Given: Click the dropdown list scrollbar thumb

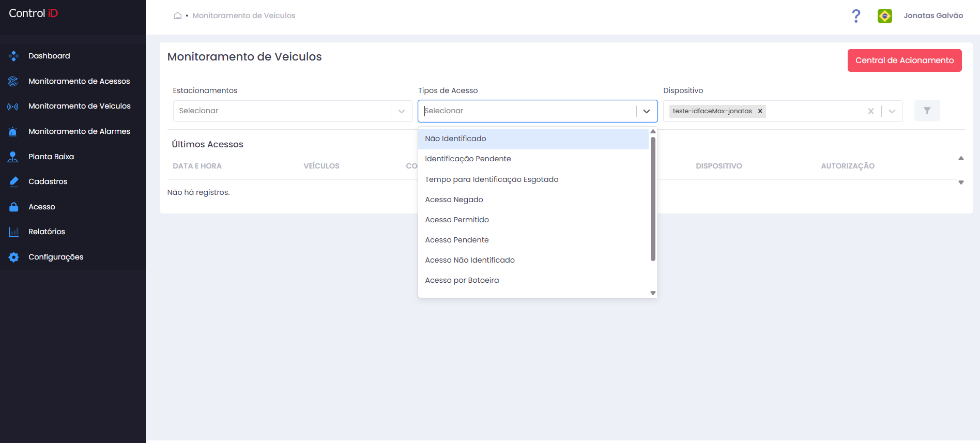Looking at the screenshot, I should coord(653,199).
